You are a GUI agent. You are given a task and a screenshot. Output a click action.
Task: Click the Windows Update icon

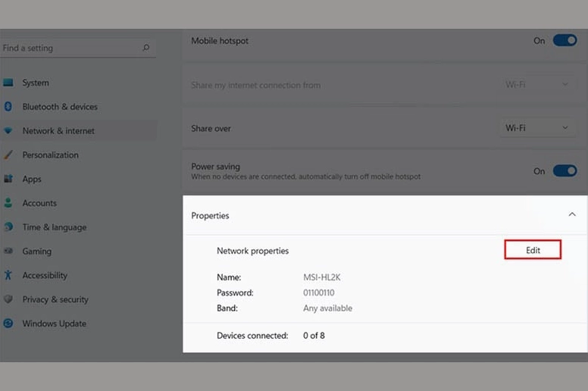point(8,324)
